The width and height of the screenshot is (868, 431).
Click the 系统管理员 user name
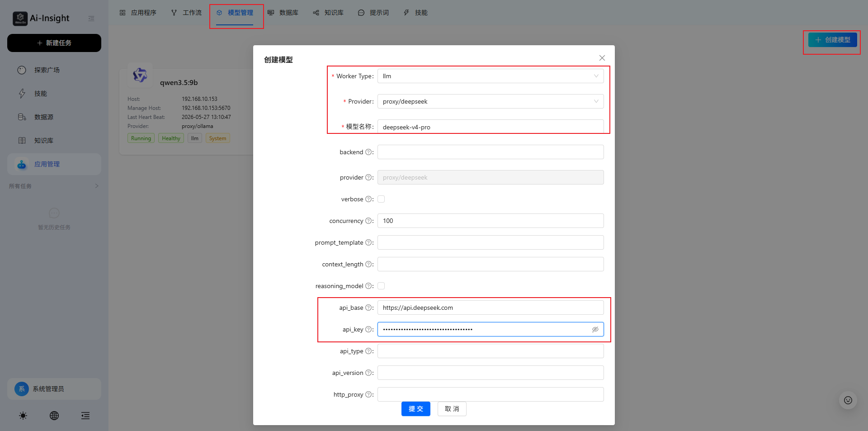click(48, 389)
